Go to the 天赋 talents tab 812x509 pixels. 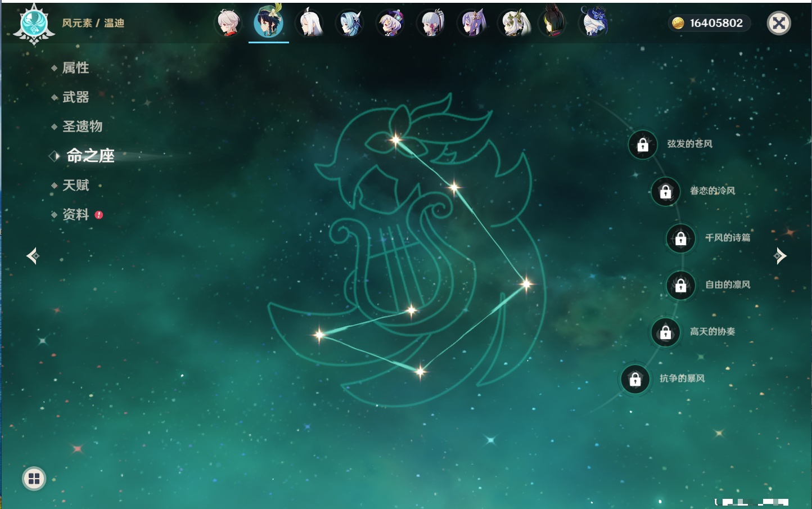[75, 185]
